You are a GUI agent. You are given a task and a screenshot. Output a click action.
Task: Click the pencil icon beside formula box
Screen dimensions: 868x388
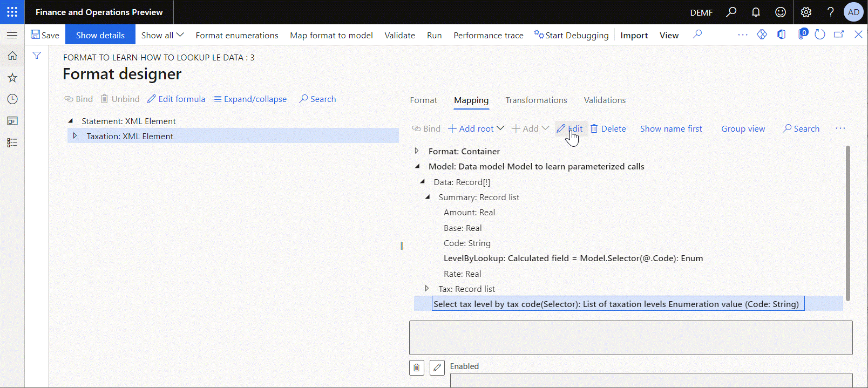pyautogui.click(x=437, y=368)
